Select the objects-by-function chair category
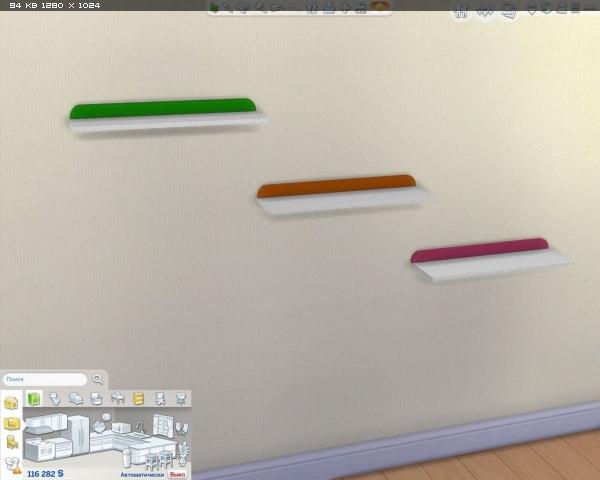 [13, 442]
